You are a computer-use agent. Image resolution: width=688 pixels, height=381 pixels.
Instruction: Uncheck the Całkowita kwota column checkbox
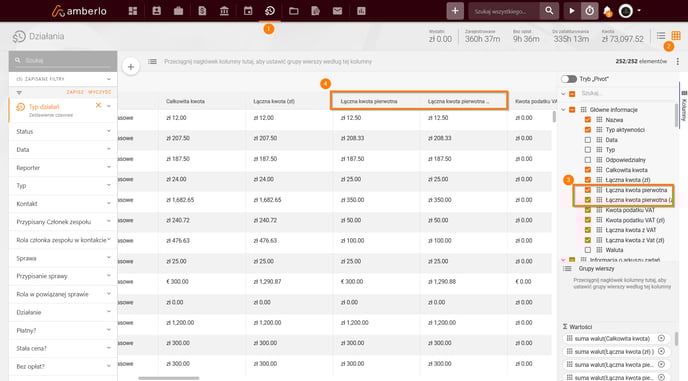click(588, 170)
